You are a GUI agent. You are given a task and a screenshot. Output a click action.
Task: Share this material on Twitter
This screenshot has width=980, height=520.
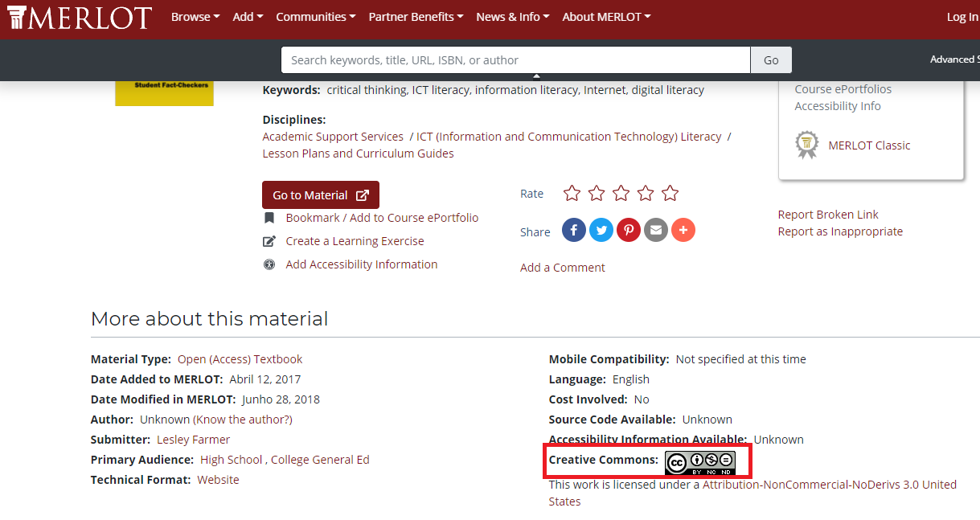601,231
